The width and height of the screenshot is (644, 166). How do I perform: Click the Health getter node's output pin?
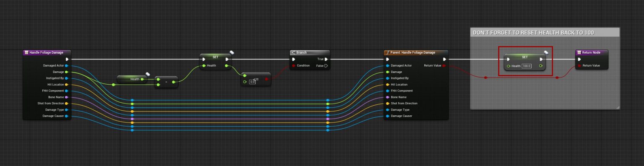tap(142, 79)
